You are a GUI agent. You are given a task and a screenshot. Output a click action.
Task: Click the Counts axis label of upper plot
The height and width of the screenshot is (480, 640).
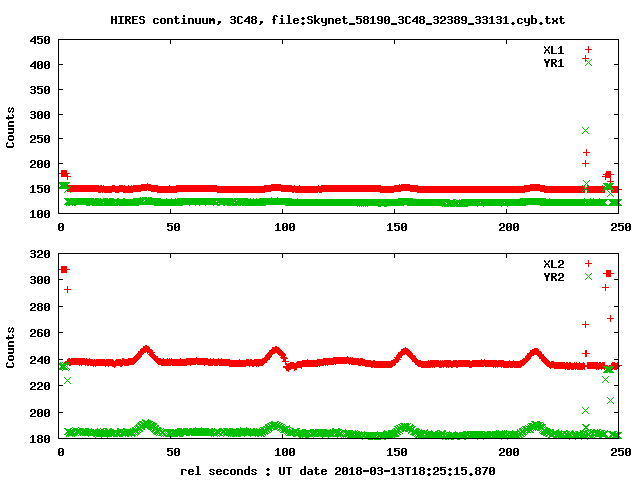pos(10,127)
